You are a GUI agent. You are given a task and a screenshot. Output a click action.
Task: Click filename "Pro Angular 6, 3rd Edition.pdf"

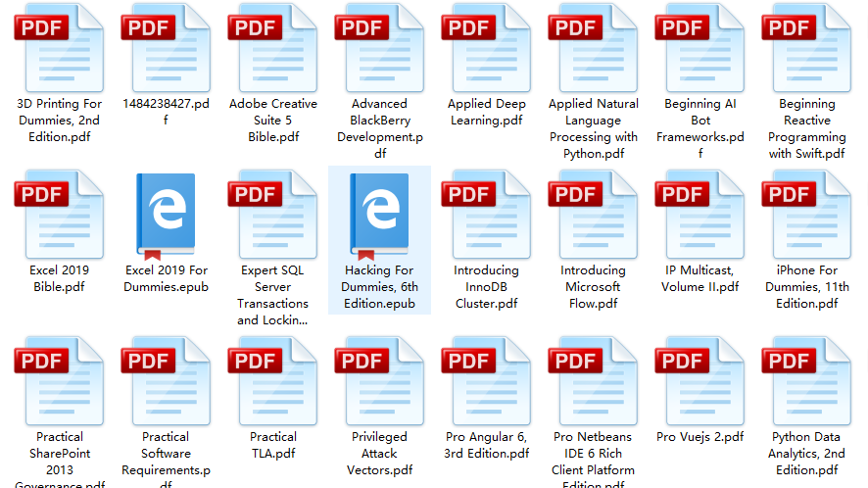[487, 445]
